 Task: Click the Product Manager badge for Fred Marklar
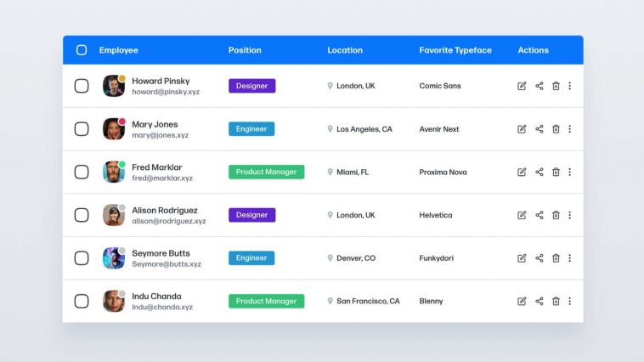click(266, 172)
